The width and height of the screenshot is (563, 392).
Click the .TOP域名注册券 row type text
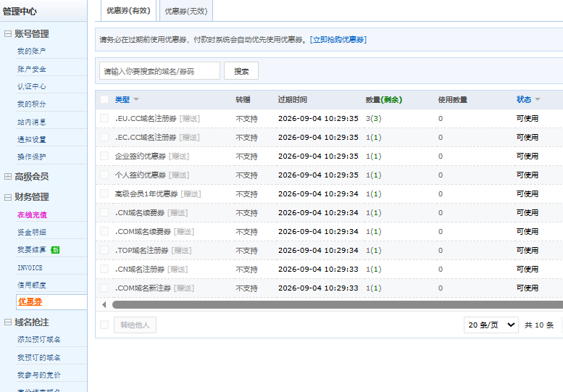coord(141,251)
